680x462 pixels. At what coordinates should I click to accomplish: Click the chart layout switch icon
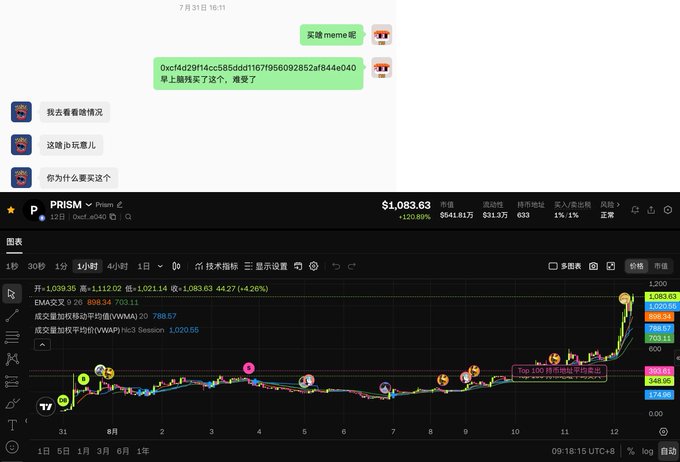pyautogui.click(x=298, y=266)
